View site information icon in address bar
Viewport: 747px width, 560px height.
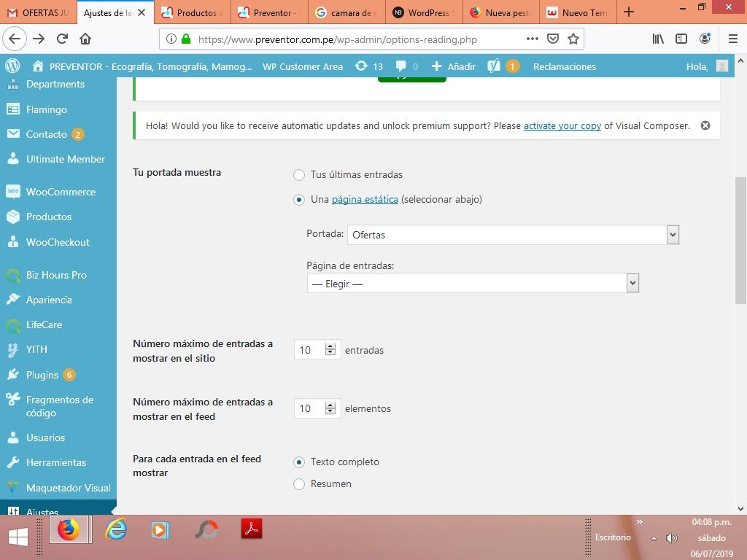(x=171, y=39)
